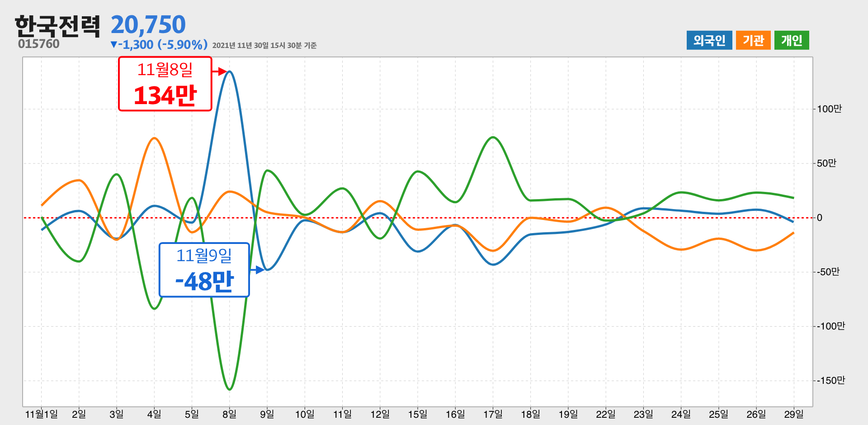868x425 pixels.
Task: Click the 3일 x-axis label
Action: 117,414
